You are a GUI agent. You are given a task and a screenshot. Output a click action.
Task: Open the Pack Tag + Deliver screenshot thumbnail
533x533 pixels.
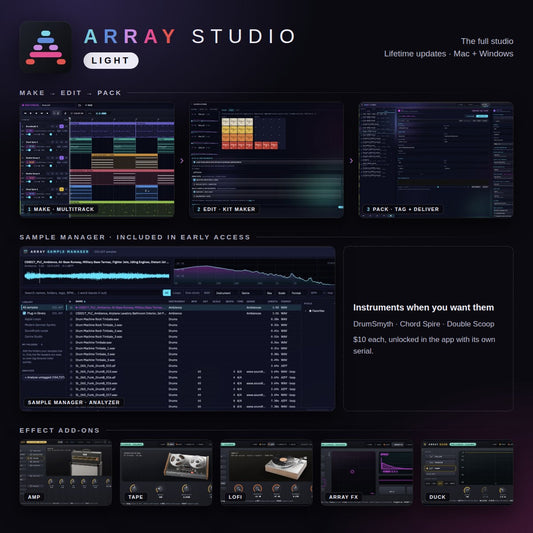click(x=436, y=159)
